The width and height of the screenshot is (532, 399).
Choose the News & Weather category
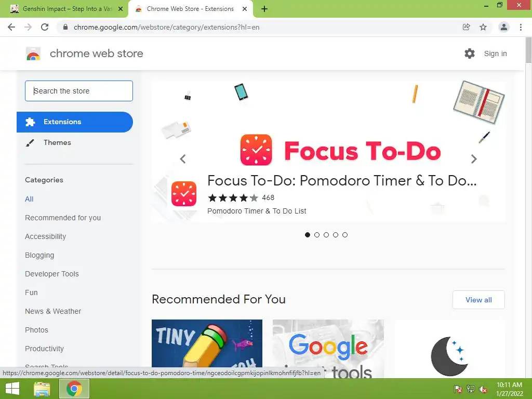click(53, 311)
